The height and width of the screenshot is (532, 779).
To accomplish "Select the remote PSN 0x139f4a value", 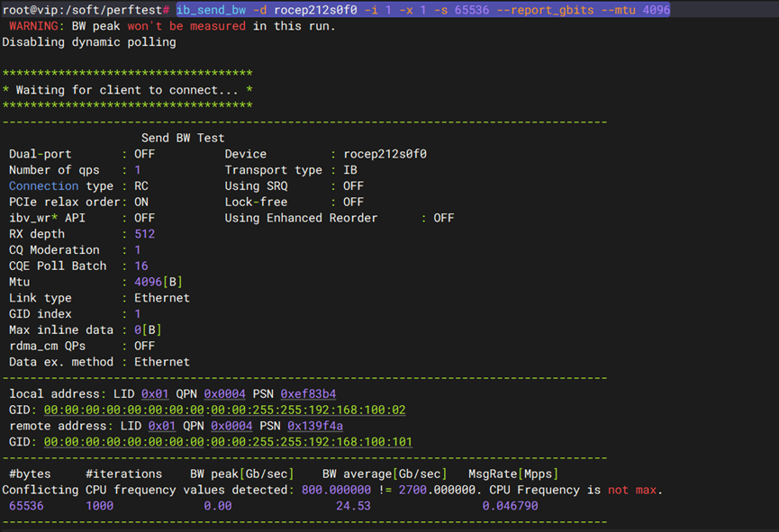I will pyautogui.click(x=315, y=426).
